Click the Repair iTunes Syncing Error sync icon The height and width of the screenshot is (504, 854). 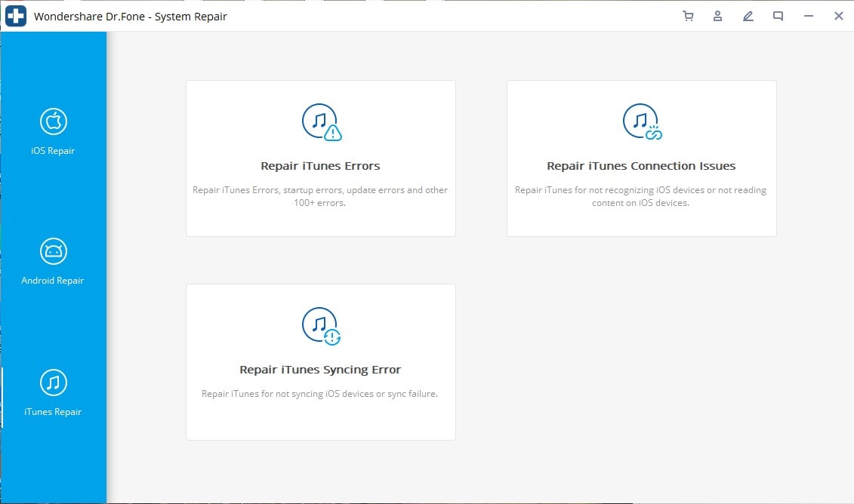[x=322, y=326]
